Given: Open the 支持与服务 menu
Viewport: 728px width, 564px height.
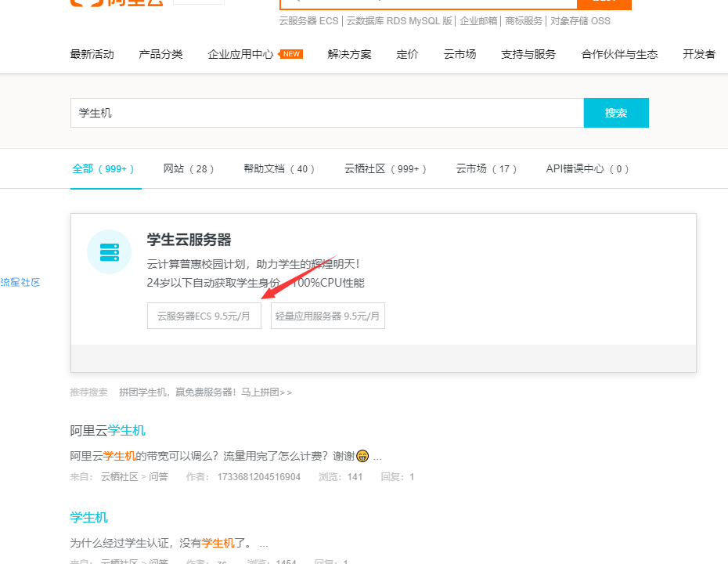Looking at the screenshot, I should tap(528, 54).
